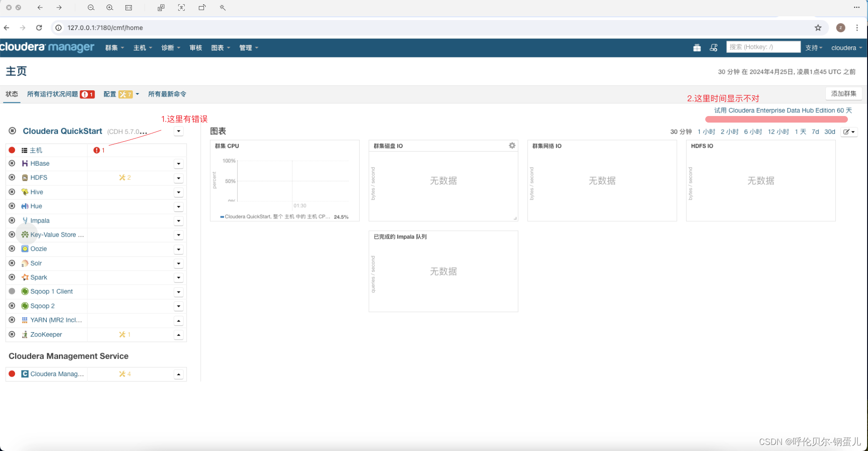This screenshot has height=451, width=868.
Task: Click the Impala service icon
Action: click(25, 220)
